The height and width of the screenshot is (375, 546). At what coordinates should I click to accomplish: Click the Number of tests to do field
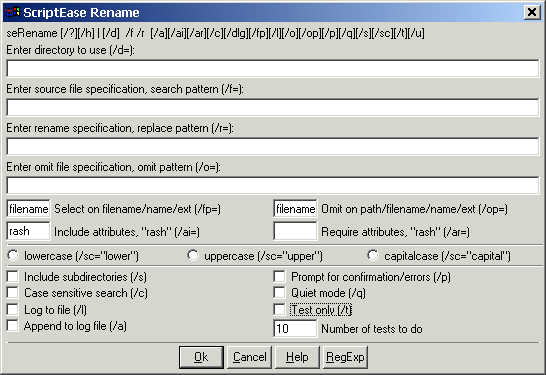click(x=295, y=328)
